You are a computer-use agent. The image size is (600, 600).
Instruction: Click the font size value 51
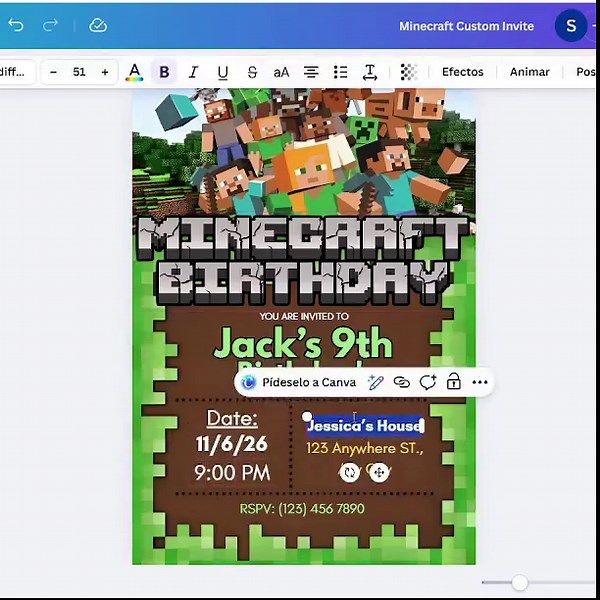tap(79, 72)
